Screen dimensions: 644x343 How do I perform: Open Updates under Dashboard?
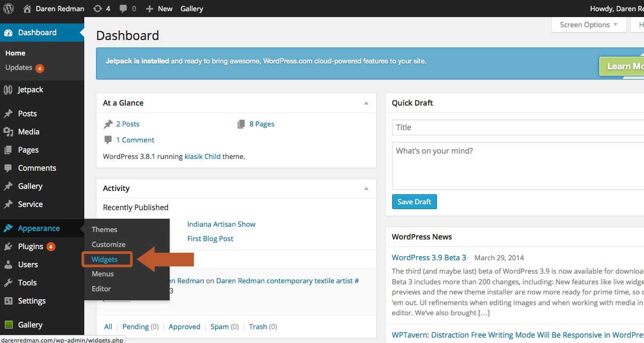(x=19, y=67)
